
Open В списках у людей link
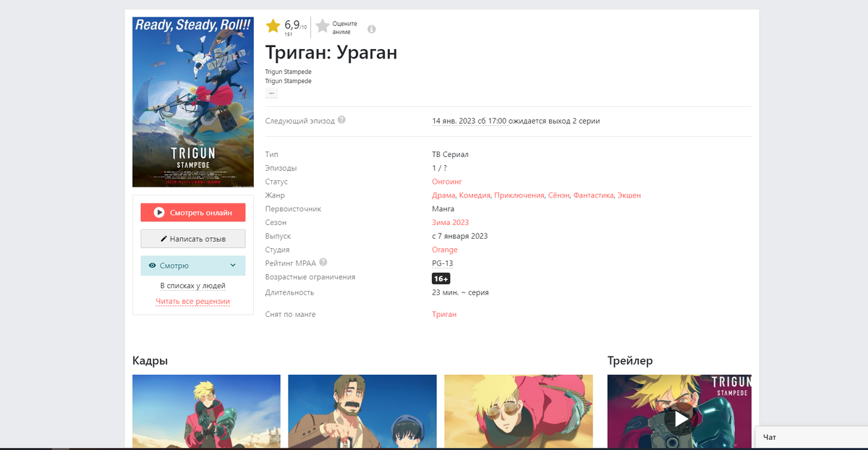pos(192,286)
